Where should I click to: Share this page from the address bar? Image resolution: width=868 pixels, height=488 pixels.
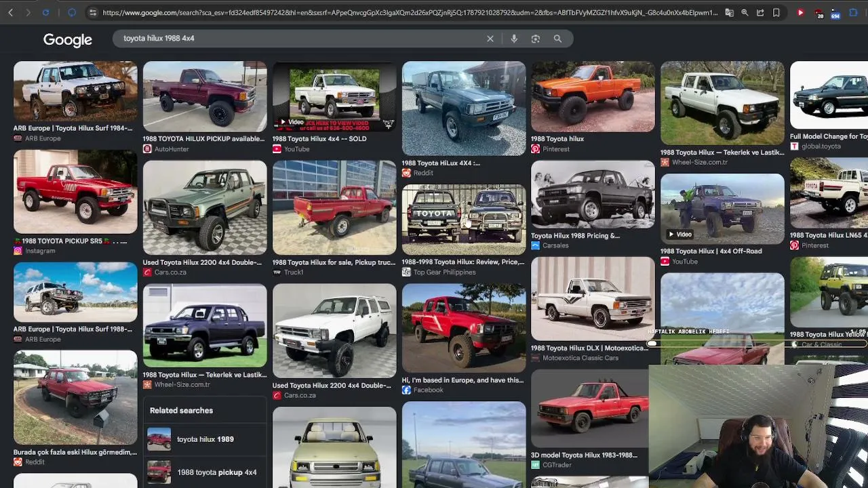[x=760, y=12]
